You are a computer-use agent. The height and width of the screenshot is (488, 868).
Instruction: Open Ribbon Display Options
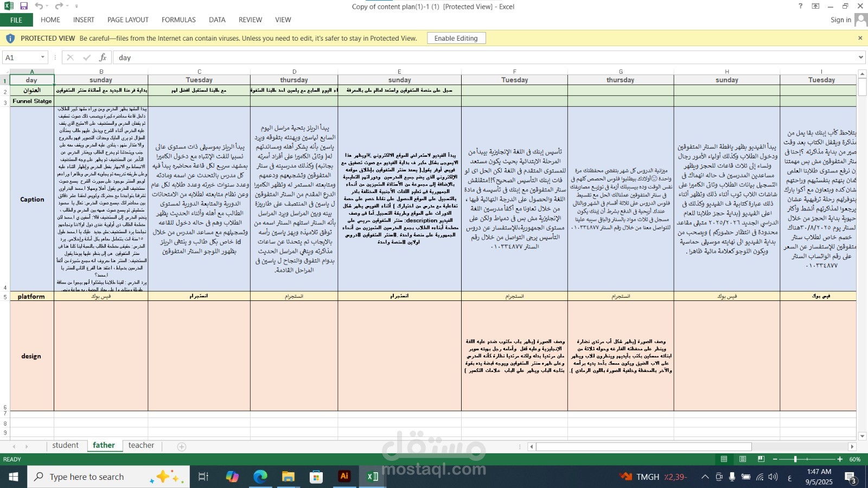[815, 6]
